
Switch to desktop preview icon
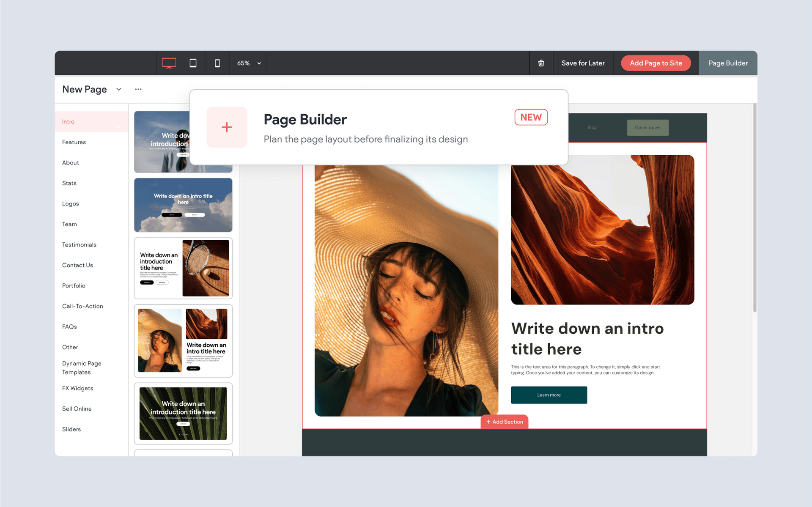click(x=169, y=63)
